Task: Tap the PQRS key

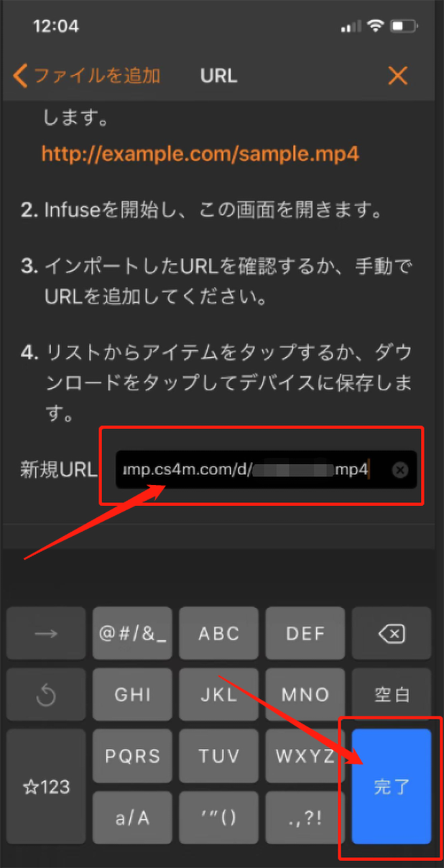Action: click(133, 756)
